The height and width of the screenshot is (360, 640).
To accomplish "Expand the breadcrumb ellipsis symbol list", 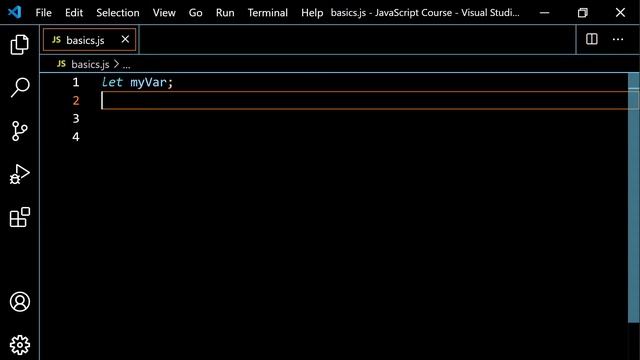I will coord(127,65).
